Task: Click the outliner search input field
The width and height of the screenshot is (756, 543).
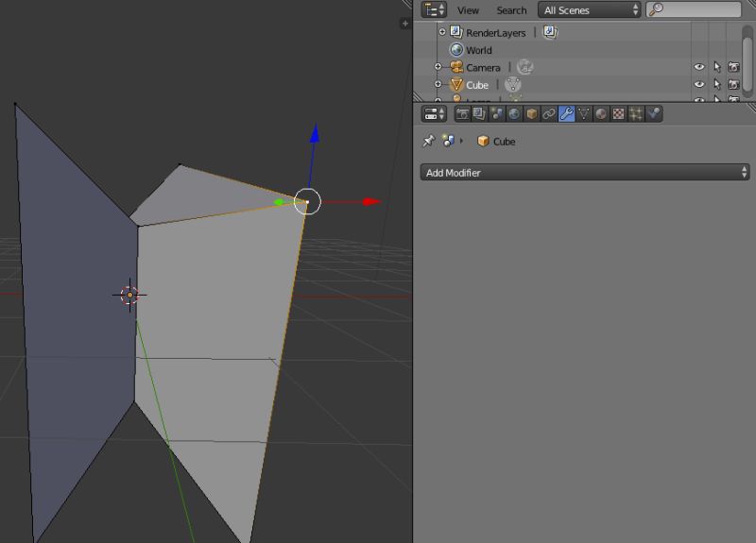Action: (694, 9)
